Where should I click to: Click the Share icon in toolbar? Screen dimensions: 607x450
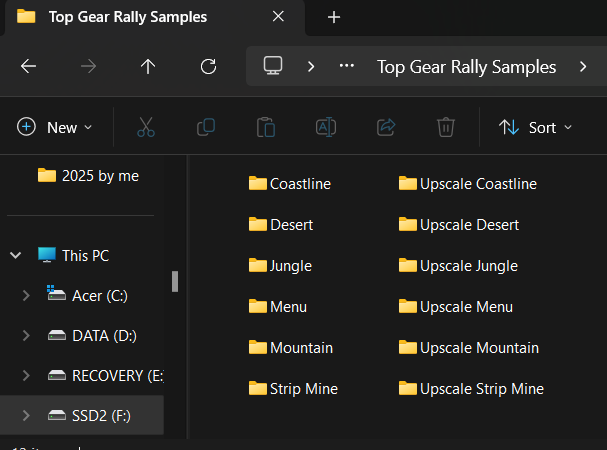click(x=386, y=127)
